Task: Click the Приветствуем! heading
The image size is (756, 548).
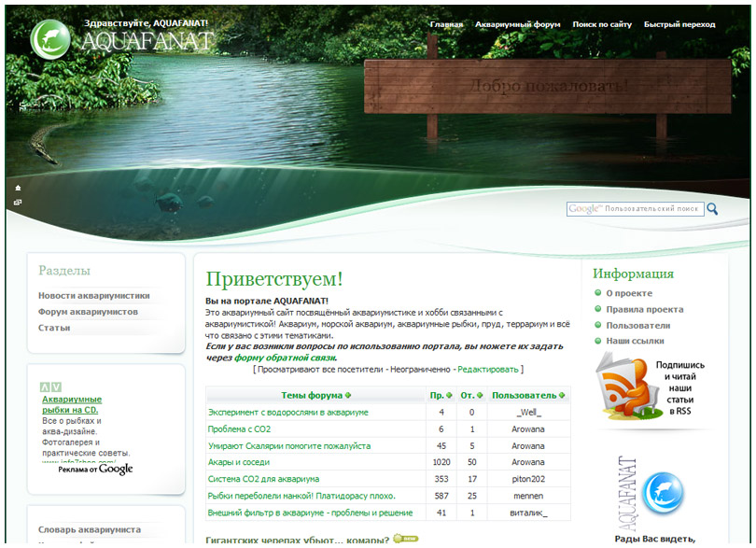Action: pos(274,279)
